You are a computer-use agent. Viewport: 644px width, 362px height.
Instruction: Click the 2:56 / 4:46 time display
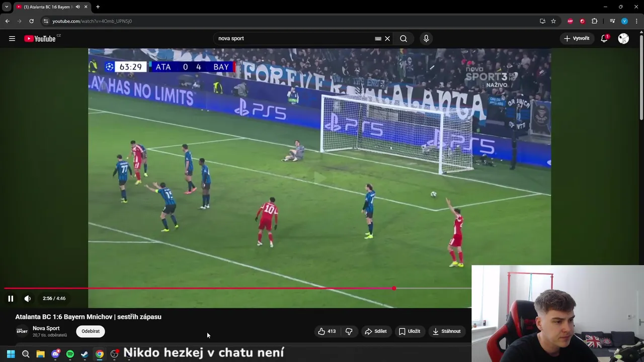54,299
